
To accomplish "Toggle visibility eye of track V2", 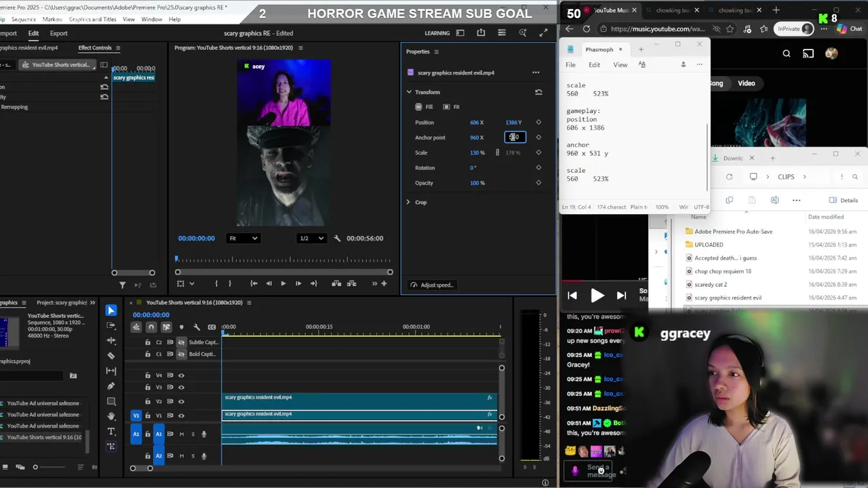I will [181, 401].
